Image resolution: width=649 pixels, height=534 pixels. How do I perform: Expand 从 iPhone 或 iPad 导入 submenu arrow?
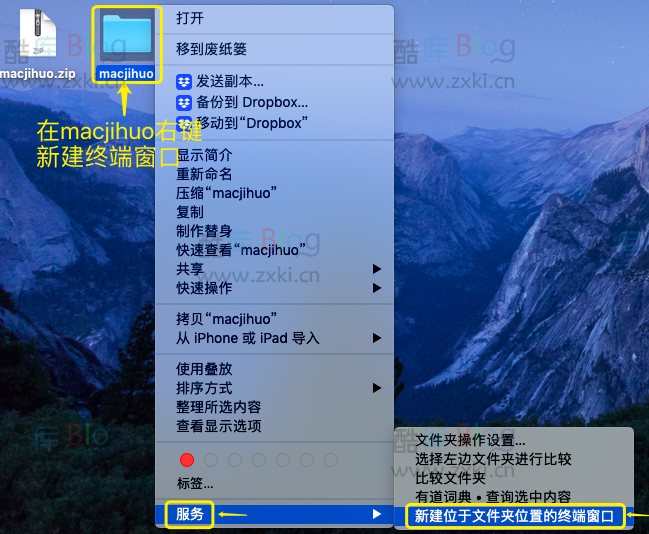(377, 338)
